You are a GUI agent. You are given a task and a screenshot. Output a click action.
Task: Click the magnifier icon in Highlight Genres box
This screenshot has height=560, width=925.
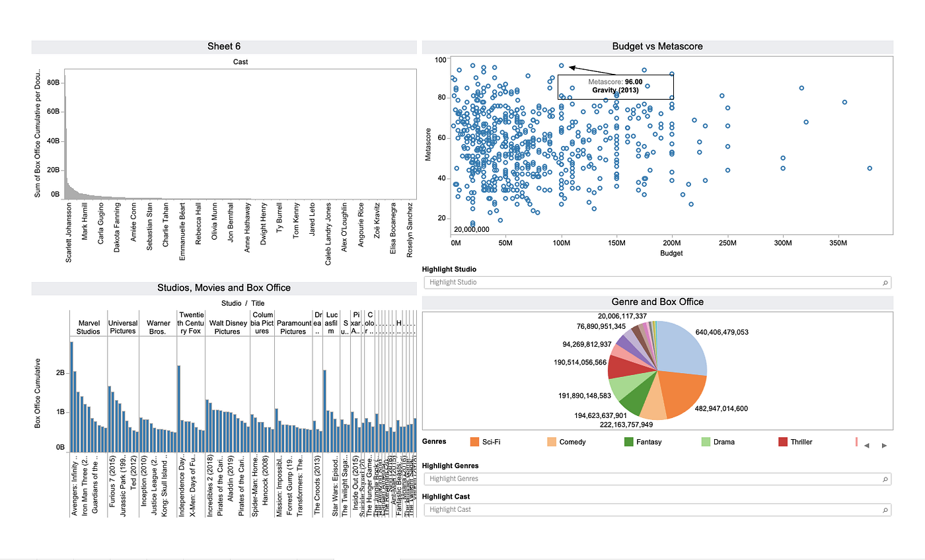click(885, 478)
